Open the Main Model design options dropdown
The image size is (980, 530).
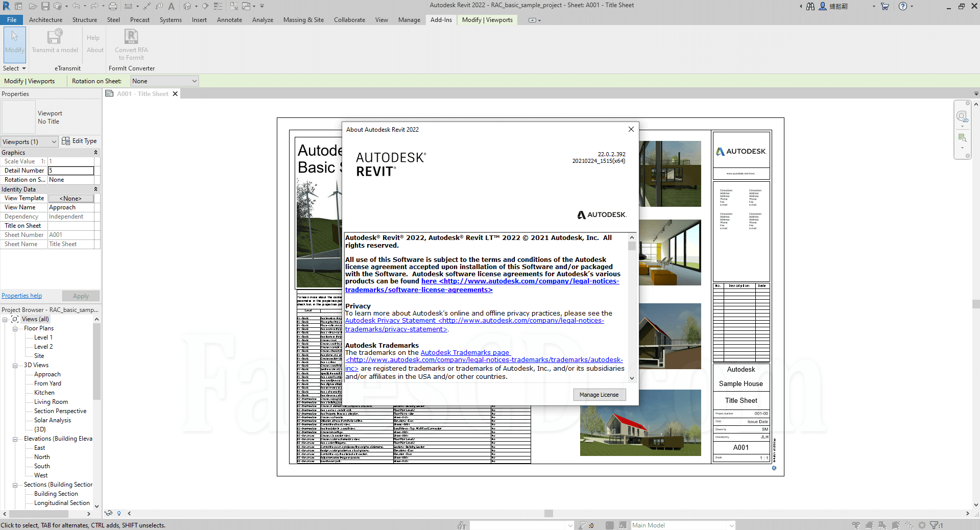pos(683,525)
